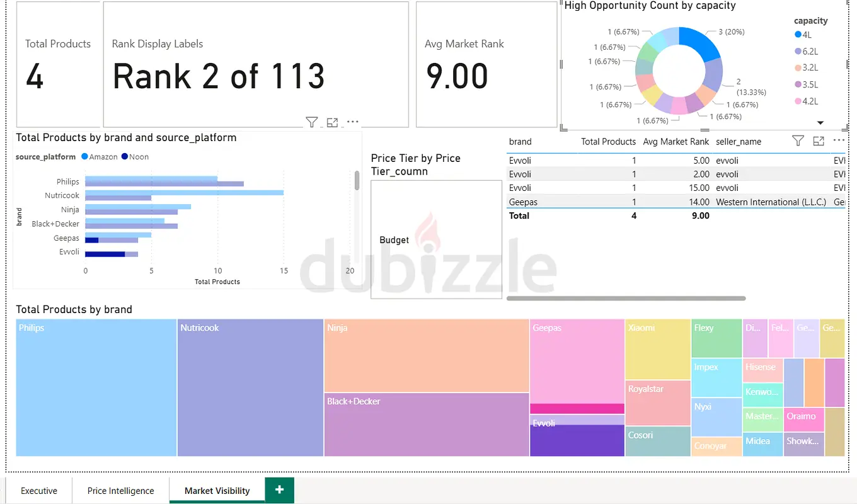The height and width of the screenshot is (504, 857).
Task: Click the Amazon legend item in bar chart
Action: [x=100, y=156]
